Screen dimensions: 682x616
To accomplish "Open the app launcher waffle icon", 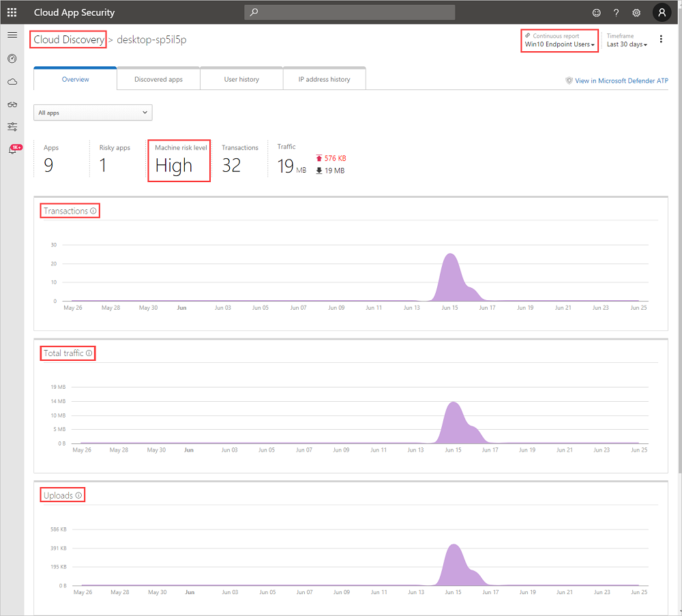I will point(12,12).
